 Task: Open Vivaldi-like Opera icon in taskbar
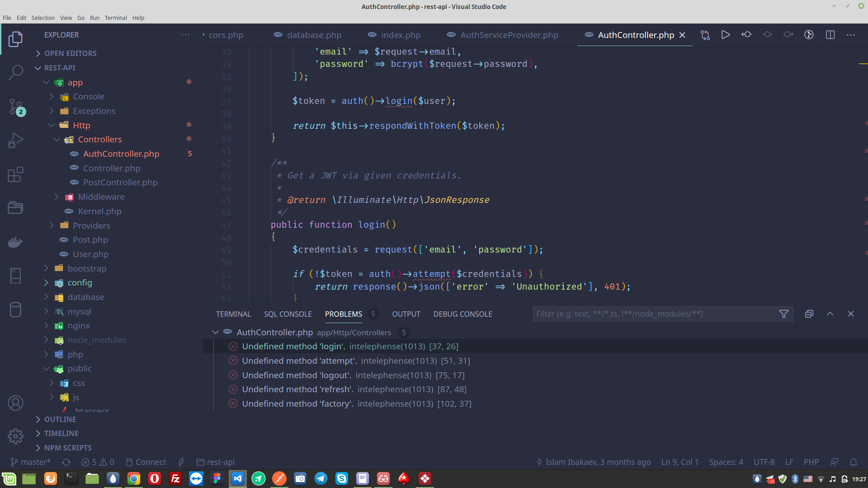tap(155, 479)
